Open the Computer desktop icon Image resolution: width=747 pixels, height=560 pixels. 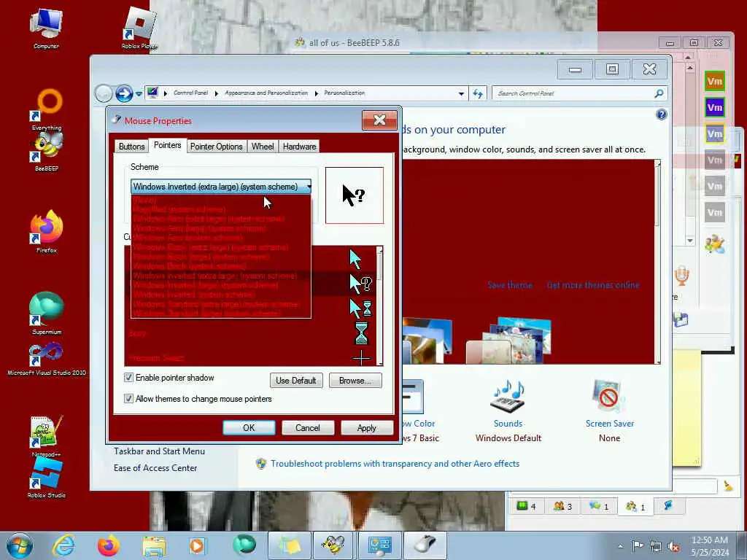point(46,28)
